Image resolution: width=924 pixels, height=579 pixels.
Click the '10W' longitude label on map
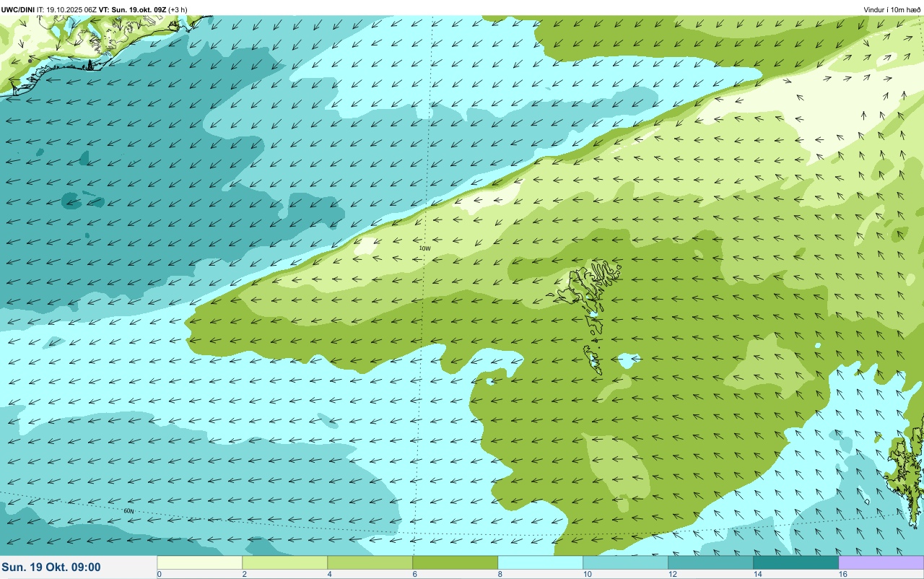point(424,248)
